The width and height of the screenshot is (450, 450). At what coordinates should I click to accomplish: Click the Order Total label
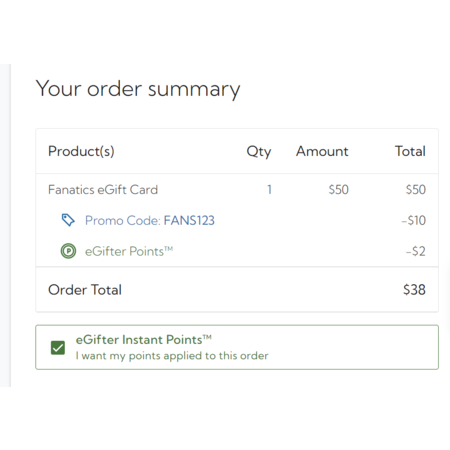(85, 290)
